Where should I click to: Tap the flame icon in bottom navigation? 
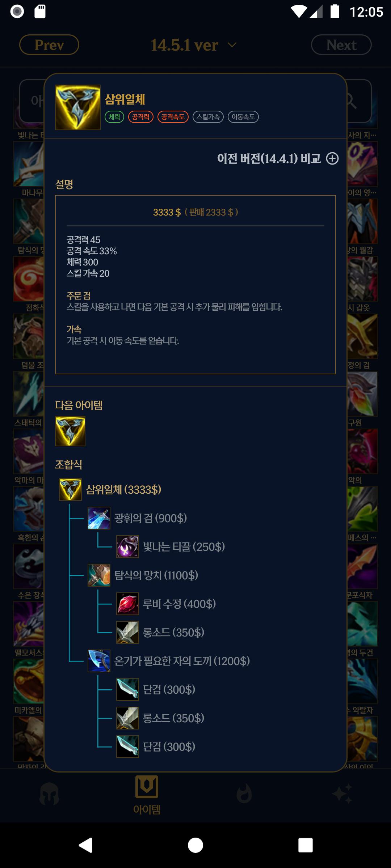(x=244, y=794)
